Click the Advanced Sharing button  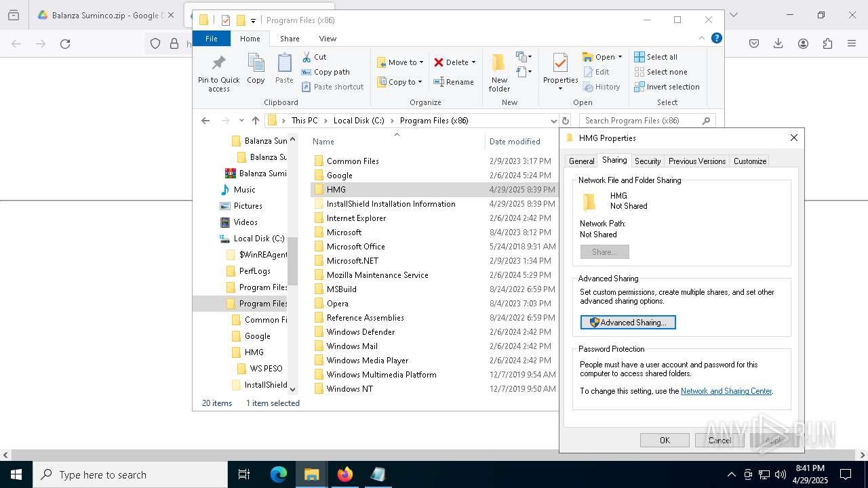pyautogui.click(x=628, y=323)
